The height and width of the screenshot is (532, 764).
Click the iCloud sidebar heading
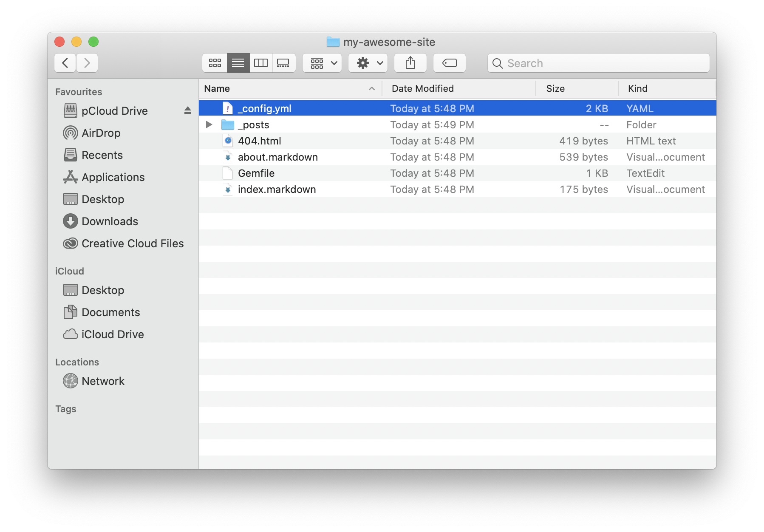click(x=70, y=271)
